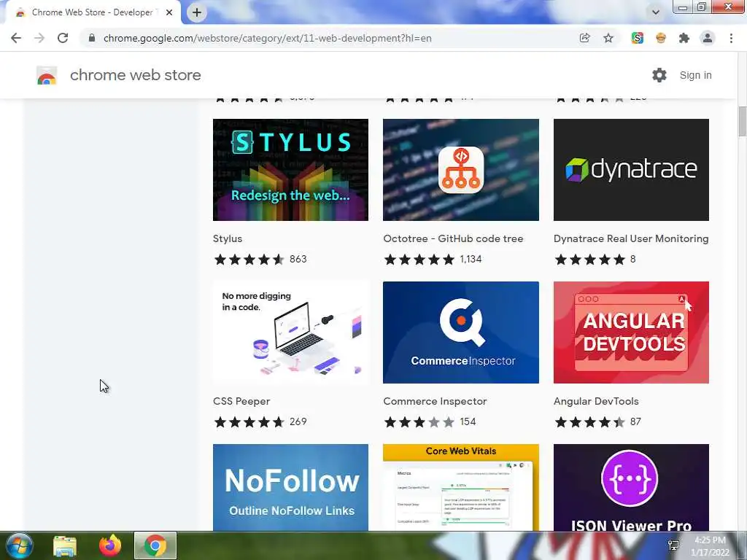Open a new tab with plus button
747x560 pixels.
pos(197,12)
